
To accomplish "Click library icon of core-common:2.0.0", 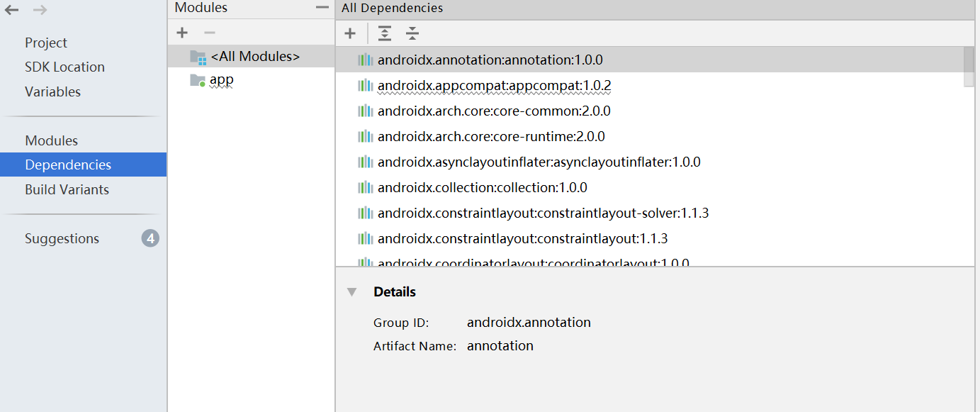I will (x=366, y=111).
